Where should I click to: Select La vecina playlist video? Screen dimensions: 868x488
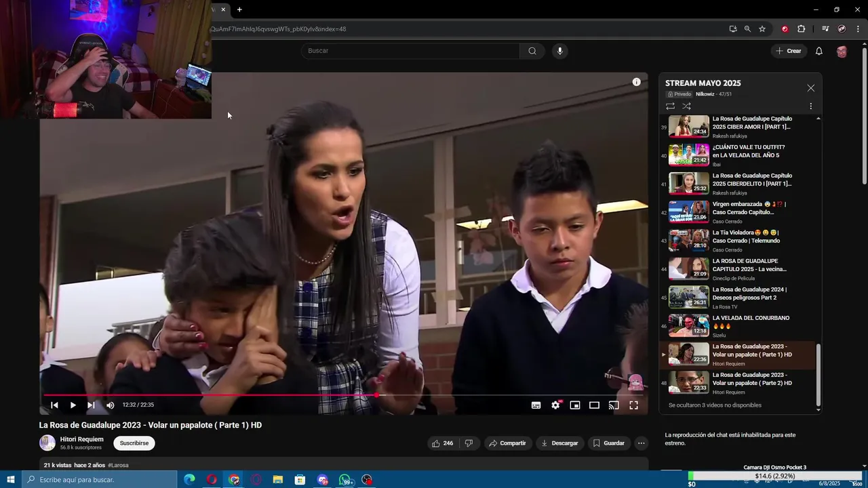[739, 269]
